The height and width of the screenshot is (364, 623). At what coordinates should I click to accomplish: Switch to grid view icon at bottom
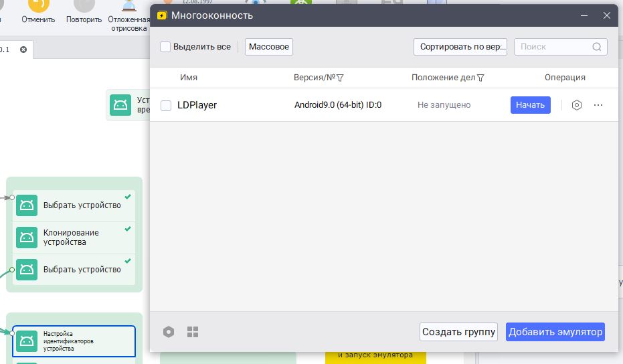(193, 332)
